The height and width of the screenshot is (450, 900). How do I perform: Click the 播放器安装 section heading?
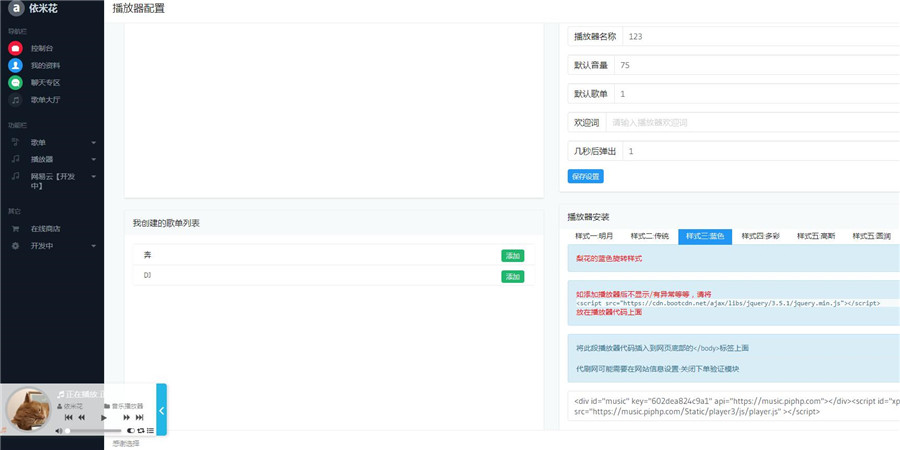point(588,217)
